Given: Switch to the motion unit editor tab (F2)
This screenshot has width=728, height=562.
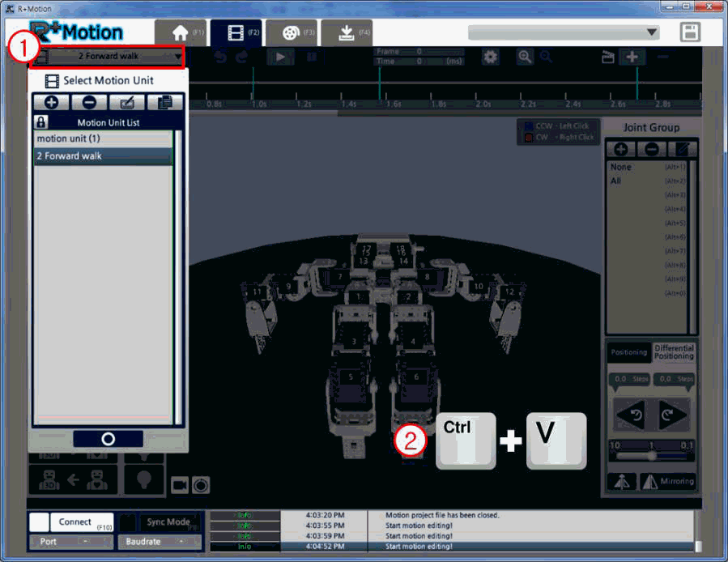Looking at the screenshot, I should coord(236,32).
